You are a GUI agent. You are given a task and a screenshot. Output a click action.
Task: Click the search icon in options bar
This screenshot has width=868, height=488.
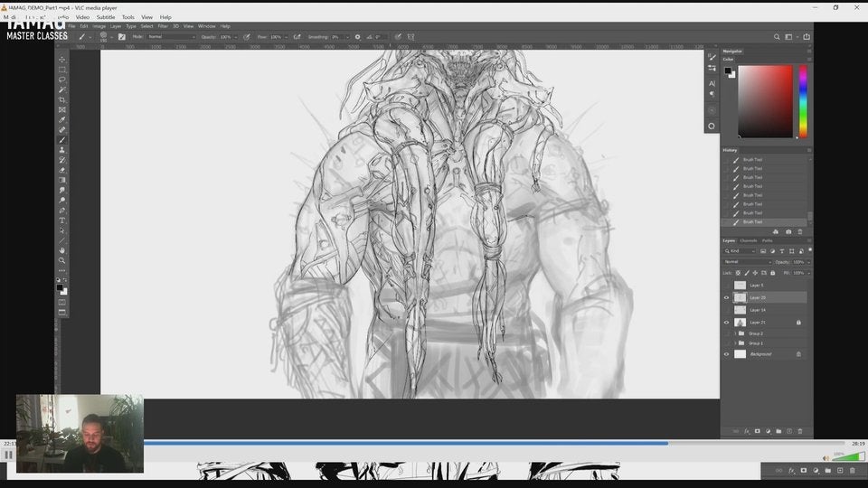pyautogui.click(x=777, y=37)
